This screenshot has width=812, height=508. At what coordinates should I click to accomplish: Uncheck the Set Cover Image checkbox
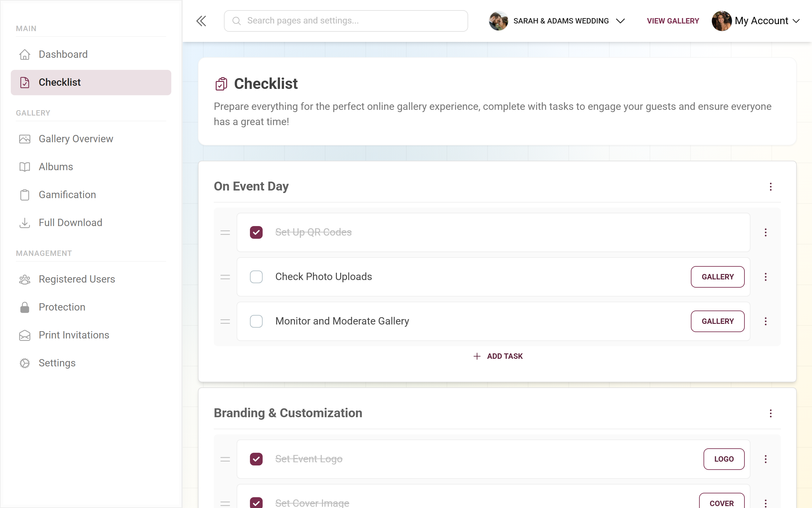coord(256,503)
